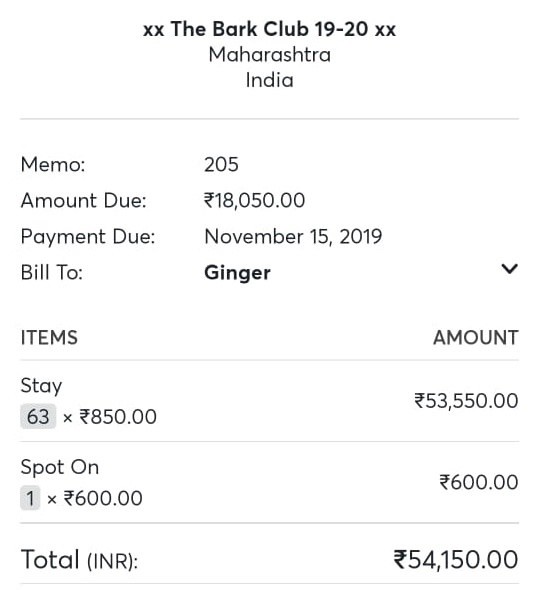This screenshot has height=590, width=539.
Task: Click the Stay amount ₹53,550.00
Action: (x=466, y=401)
